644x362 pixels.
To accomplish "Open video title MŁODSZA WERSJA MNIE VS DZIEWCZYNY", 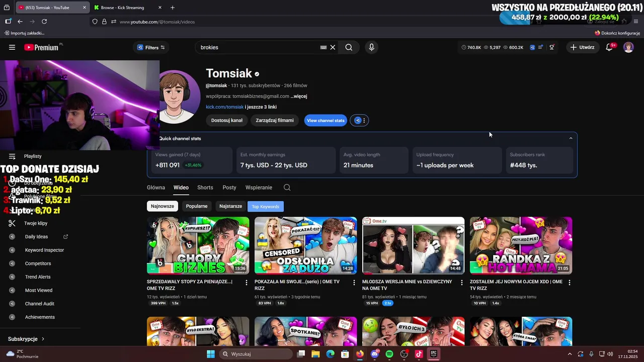I will (407, 285).
